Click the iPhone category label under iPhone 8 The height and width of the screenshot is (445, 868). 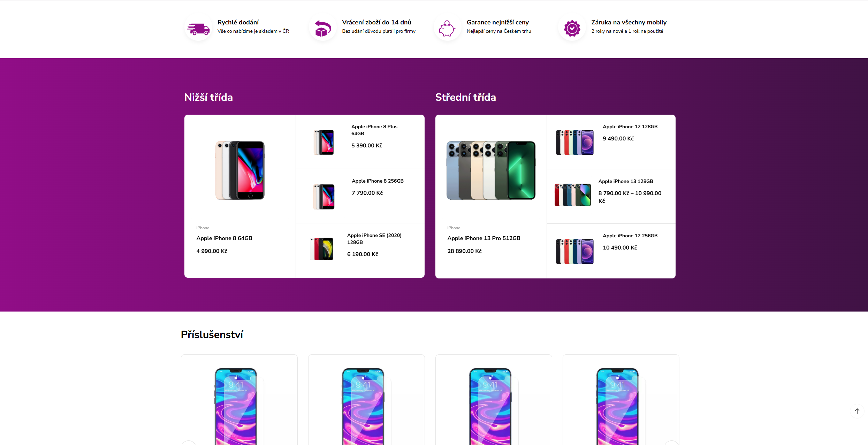pos(203,228)
